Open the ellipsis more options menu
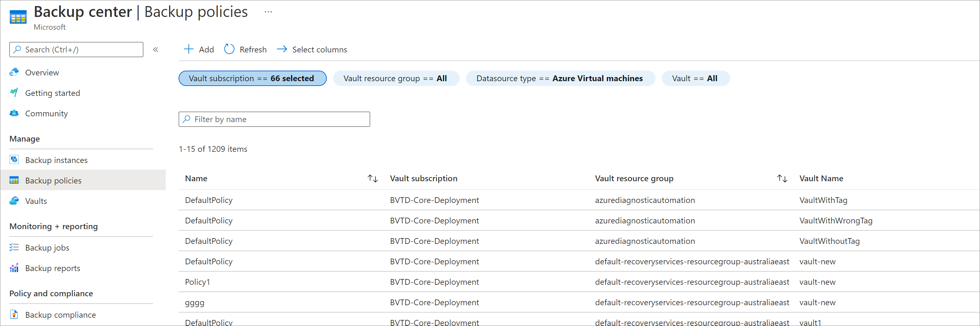The image size is (980, 326). coord(268,12)
